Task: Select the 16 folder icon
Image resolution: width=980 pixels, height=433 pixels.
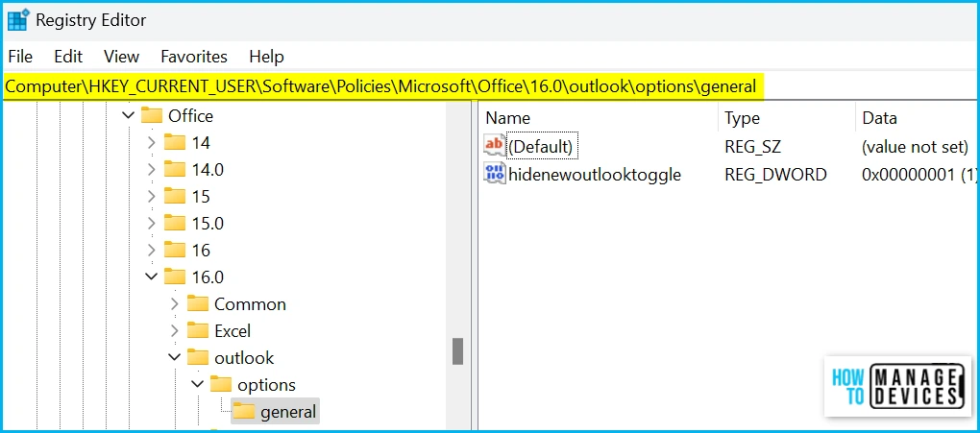Action: click(x=175, y=250)
